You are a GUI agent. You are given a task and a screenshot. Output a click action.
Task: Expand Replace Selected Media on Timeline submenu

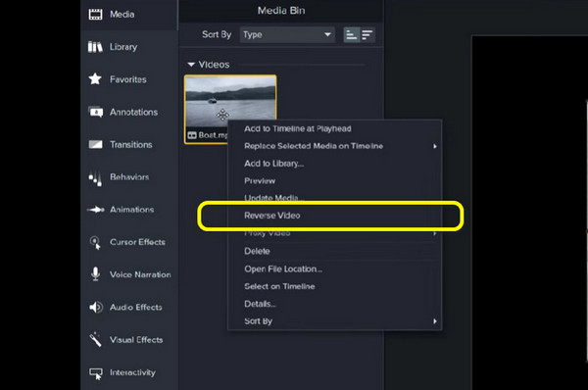tap(435, 146)
